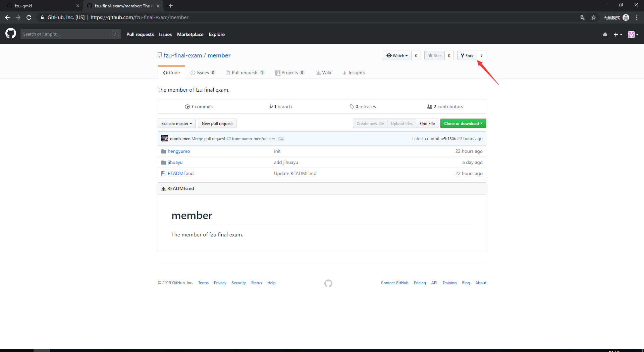The width and height of the screenshot is (644, 352).
Task: Open Pull requests in top navigation
Action: (140, 34)
